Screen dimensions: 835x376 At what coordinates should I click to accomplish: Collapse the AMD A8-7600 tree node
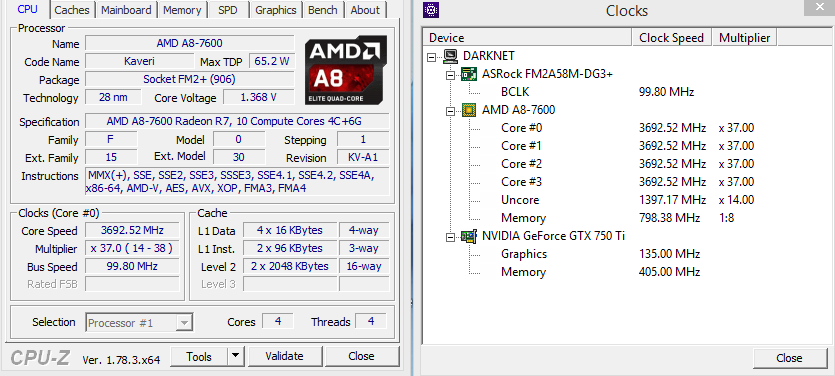tap(451, 111)
